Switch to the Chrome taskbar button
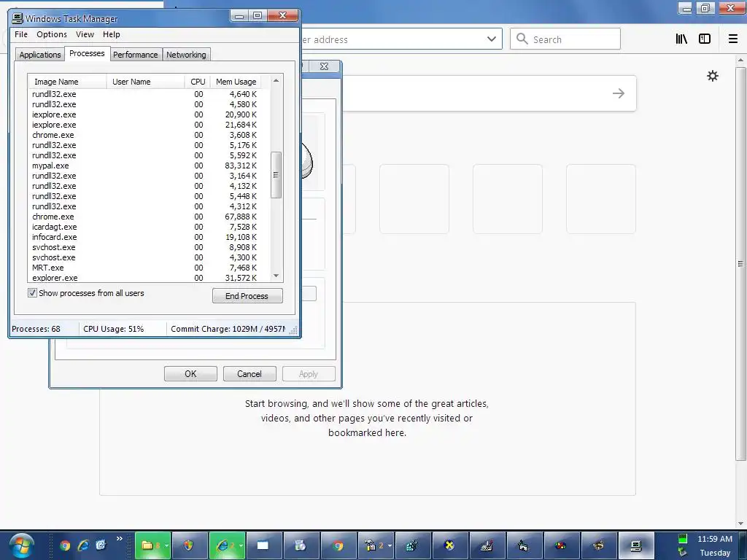Viewport: 747px width, 560px height. pos(338,545)
